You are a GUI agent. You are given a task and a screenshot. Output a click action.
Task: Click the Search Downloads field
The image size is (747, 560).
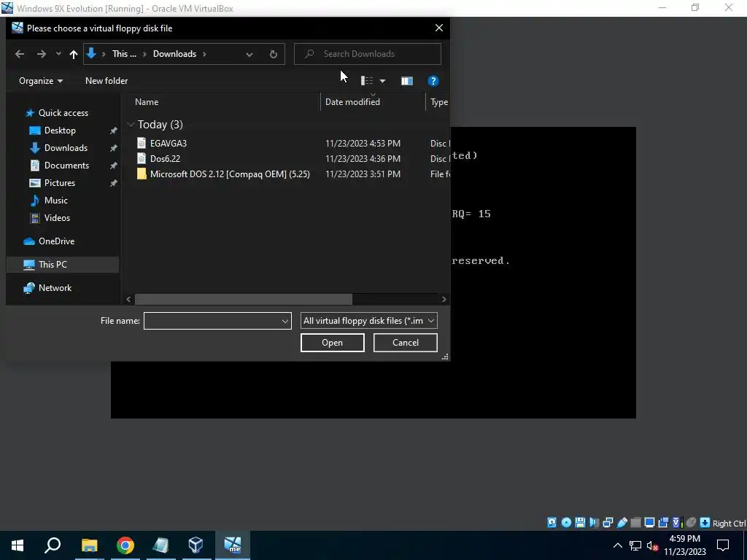[368, 54]
